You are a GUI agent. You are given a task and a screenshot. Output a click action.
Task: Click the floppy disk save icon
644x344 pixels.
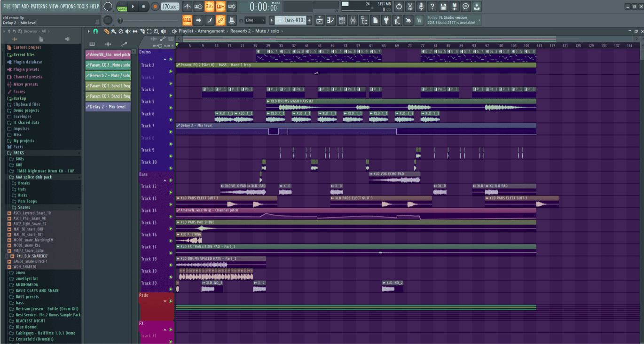click(443, 7)
